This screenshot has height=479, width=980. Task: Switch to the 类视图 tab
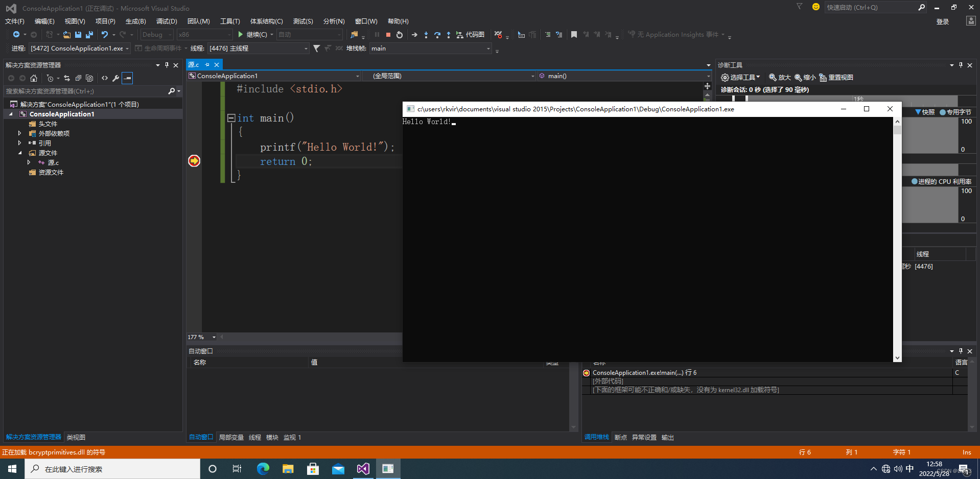(76, 438)
